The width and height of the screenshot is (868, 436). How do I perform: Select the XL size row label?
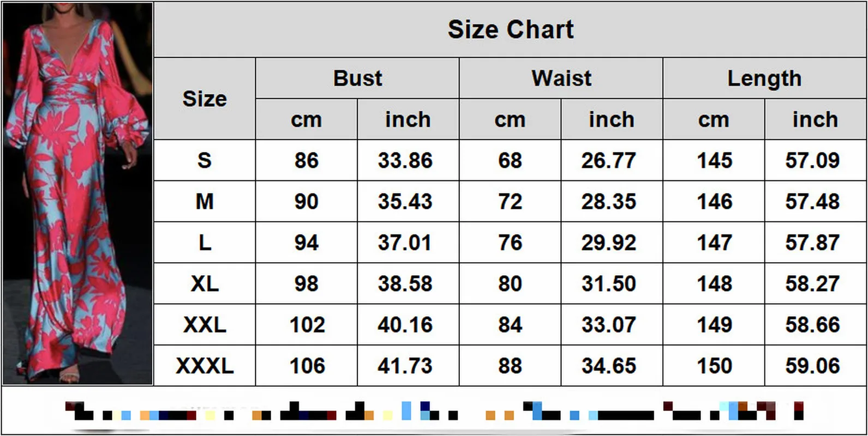205,283
